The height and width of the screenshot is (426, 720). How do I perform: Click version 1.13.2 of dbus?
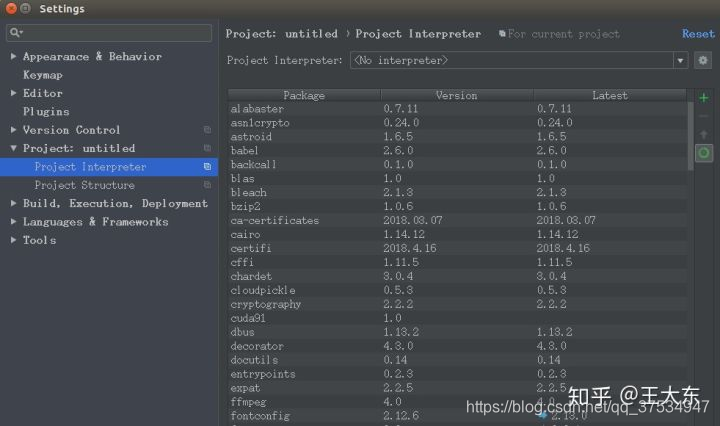(x=401, y=332)
